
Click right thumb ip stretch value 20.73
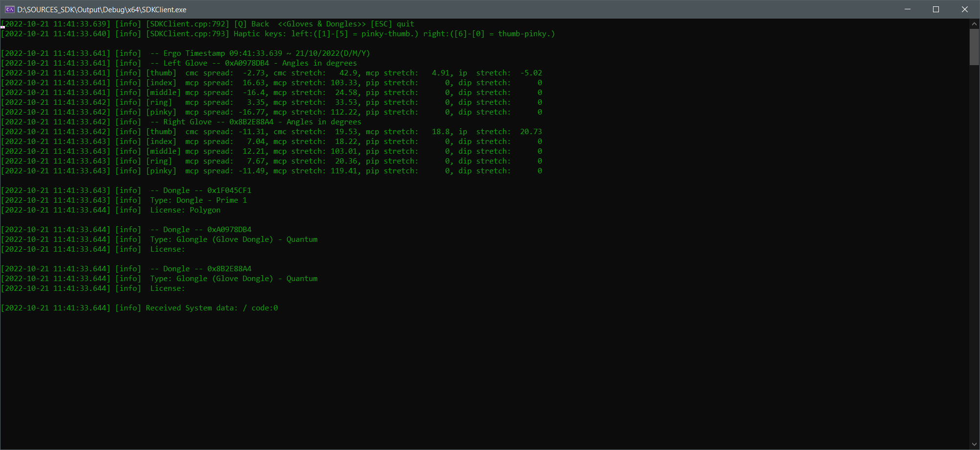(531, 132)
